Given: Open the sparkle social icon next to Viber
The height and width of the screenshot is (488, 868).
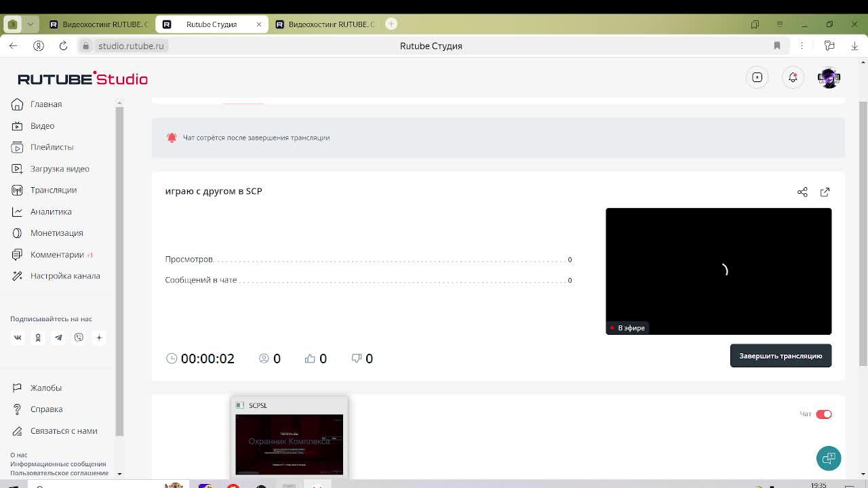Looking at the screenshot, I should [99, 338].
